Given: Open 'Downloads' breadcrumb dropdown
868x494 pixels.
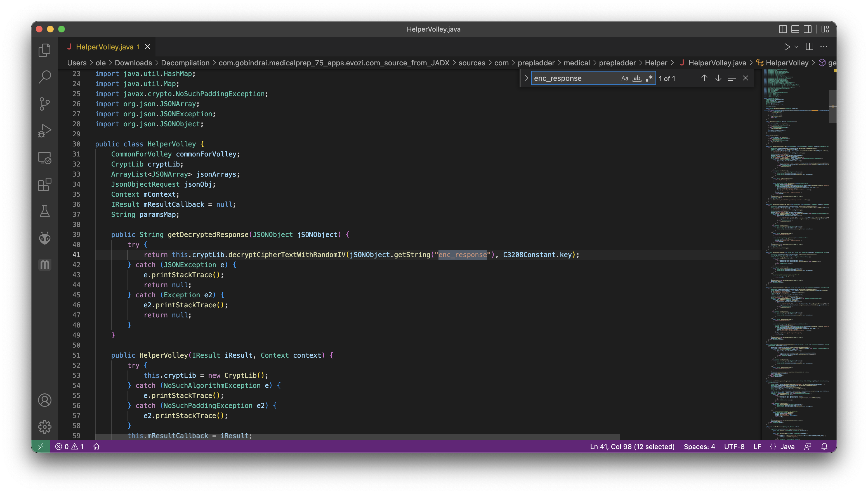Looking at the screenshot, I should tap(133, 63).
